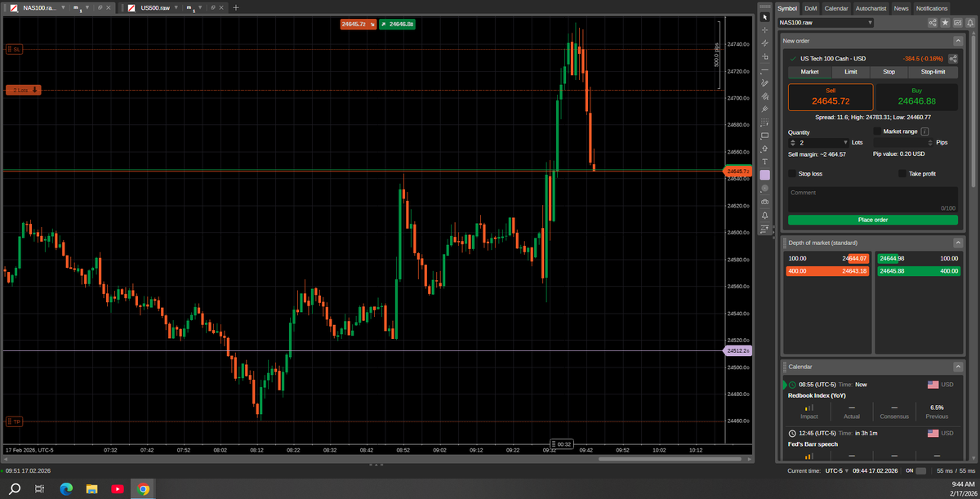The image size is (980, 499).
Task: Switch to the Calendar tab
Action: coord(836,8)
